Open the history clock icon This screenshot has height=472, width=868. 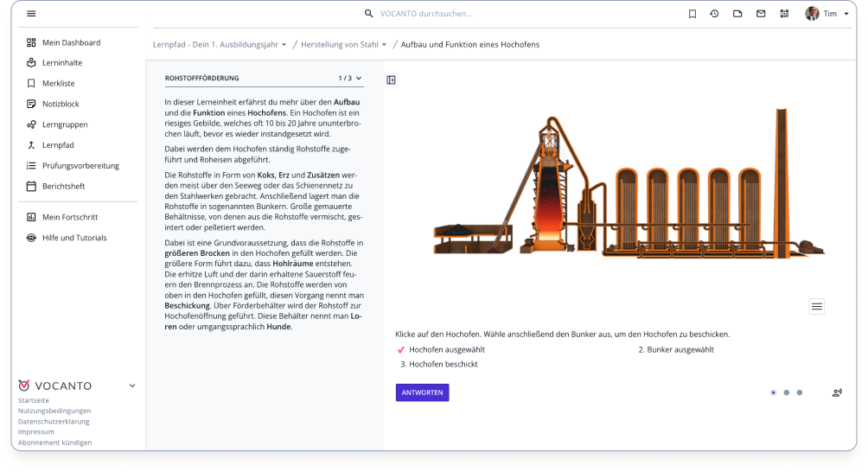(x=714, y=14)
